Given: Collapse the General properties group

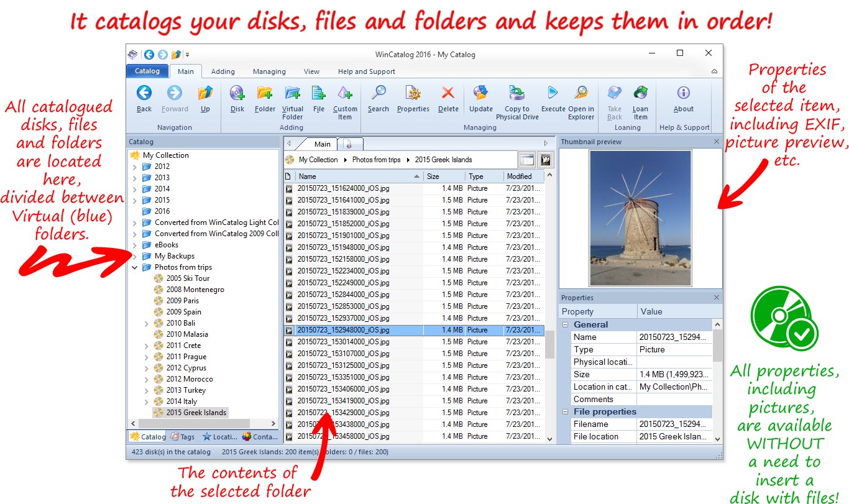Looking at the screenshot, I should pos(566,324).
